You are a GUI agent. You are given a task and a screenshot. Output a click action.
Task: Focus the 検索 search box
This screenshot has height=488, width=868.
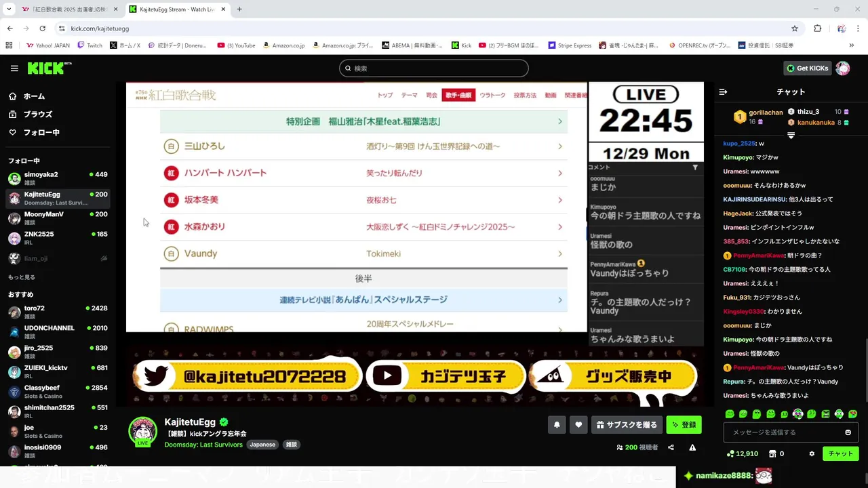click(434, 68)
